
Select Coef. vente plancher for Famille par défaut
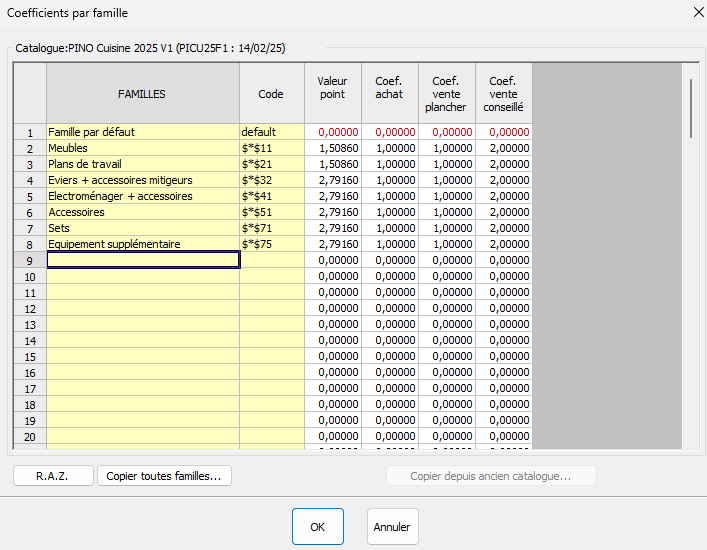[x=447, y=132]
